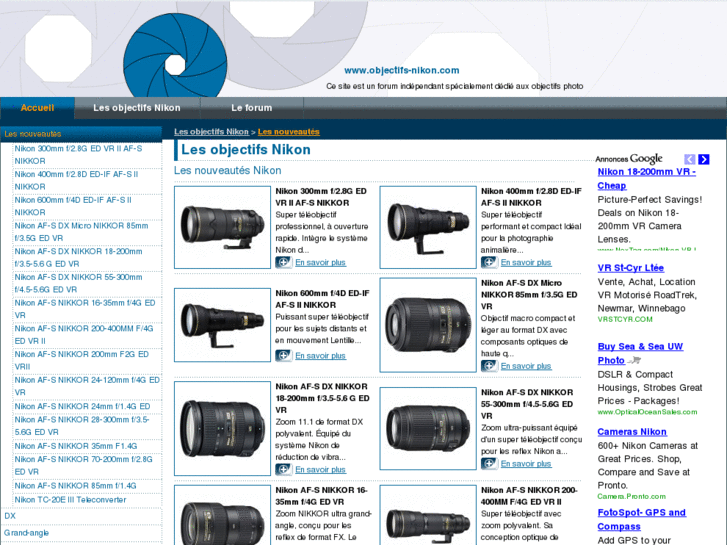Image resolution: width=727 pixels, height=545 pixels.
Task: Click the plus icon beside Nikon 400mm En savoir plus
Action: (489, 263)
